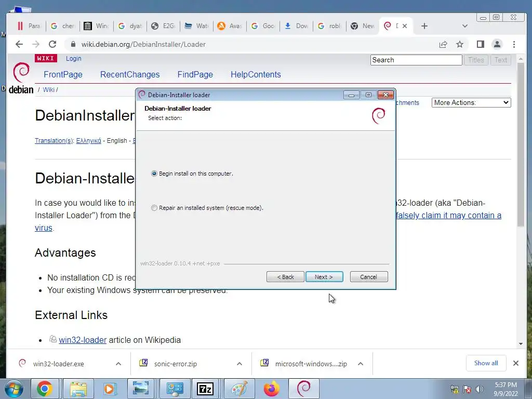Image resolution: width=532 pixels, height=399 pixels.
Task: Open Windows Explorer from taskbar
Action: coord(78,389)
